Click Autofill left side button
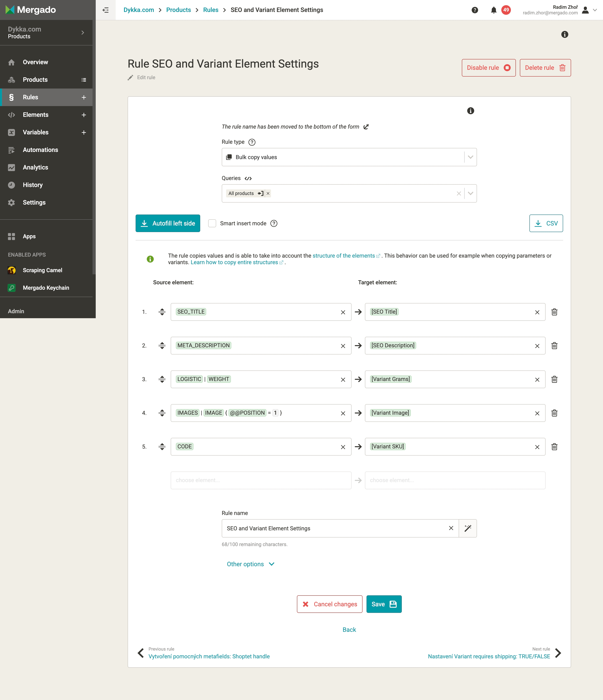Viewport: 603px width, 700px height. coord(167,223)
